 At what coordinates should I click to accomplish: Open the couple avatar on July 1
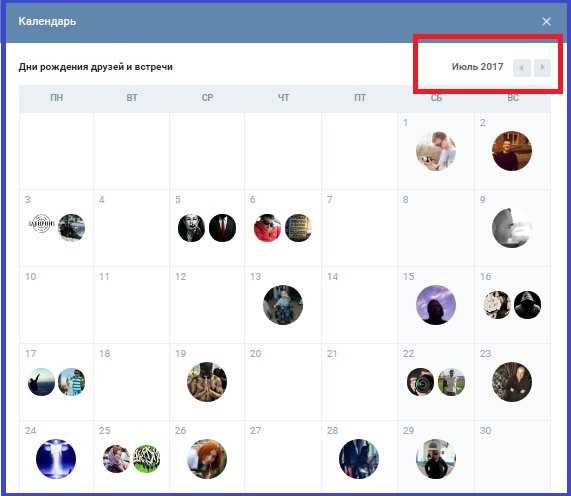coord(436,151)
